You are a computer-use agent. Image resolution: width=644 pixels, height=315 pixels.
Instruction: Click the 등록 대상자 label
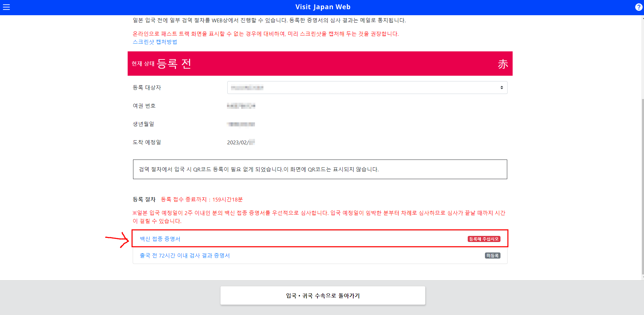click(x=147, y=88)
